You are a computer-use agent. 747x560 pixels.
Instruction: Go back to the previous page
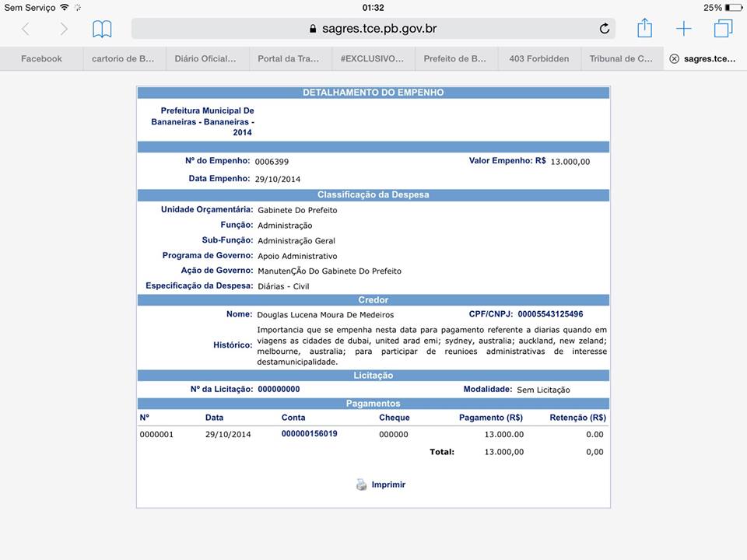[x=26, y=29]
